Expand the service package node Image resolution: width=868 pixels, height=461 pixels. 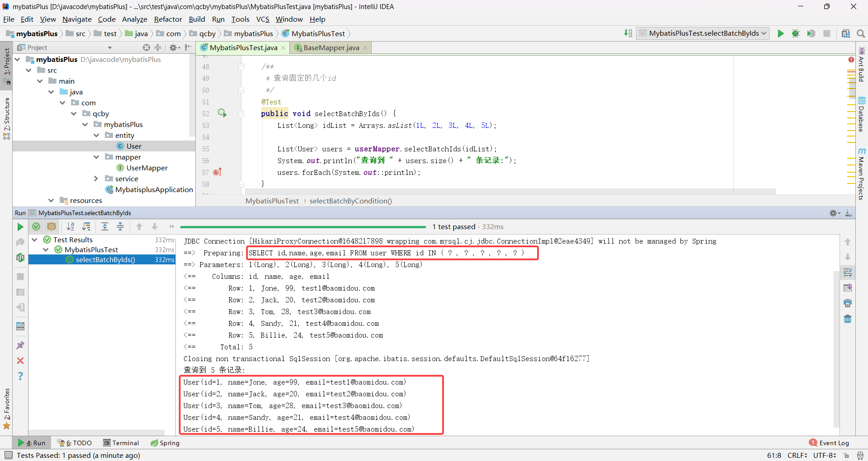pyautogui.click(x=96, y=179)
